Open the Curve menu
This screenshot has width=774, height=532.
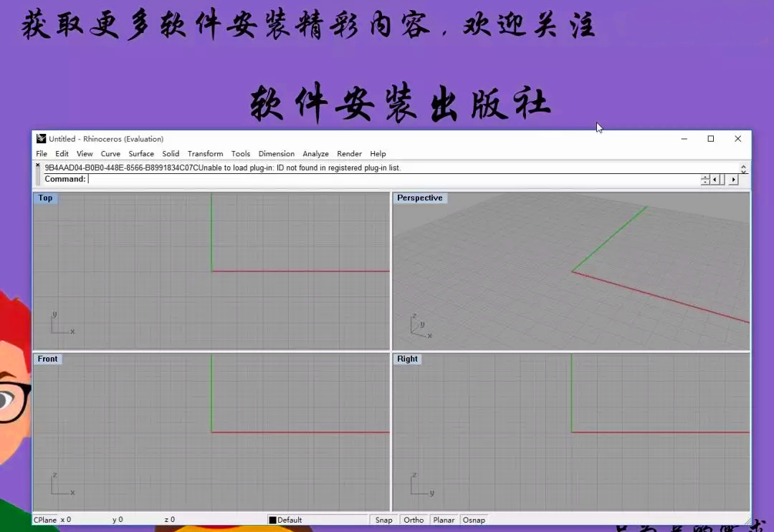tap(110, 153)
